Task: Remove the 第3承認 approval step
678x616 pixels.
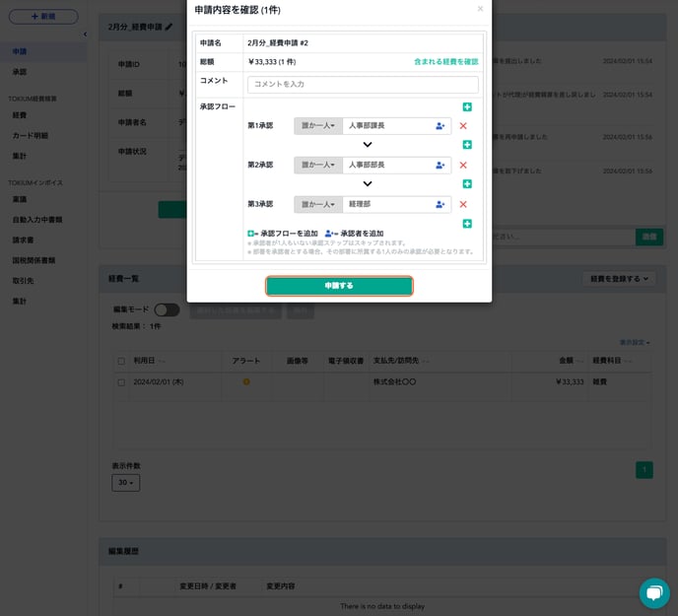Action: coord(463,204)
